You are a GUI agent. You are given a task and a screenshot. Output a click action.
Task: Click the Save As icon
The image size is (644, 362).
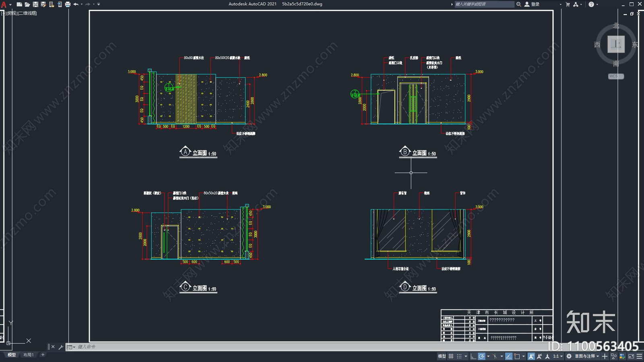tap(43, 4)
